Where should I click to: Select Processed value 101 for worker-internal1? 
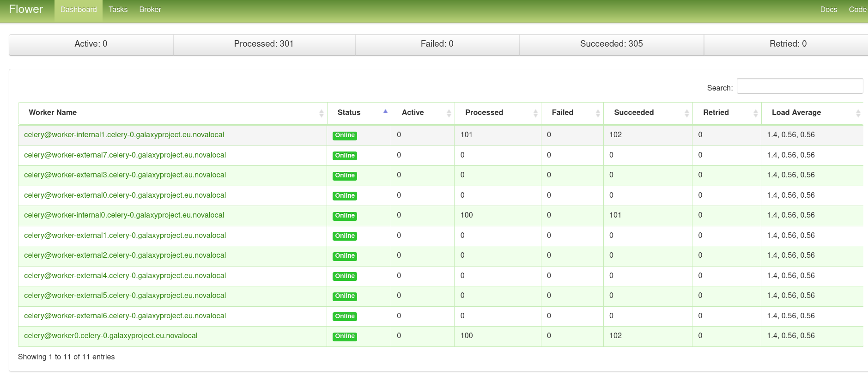coord(467,135)
